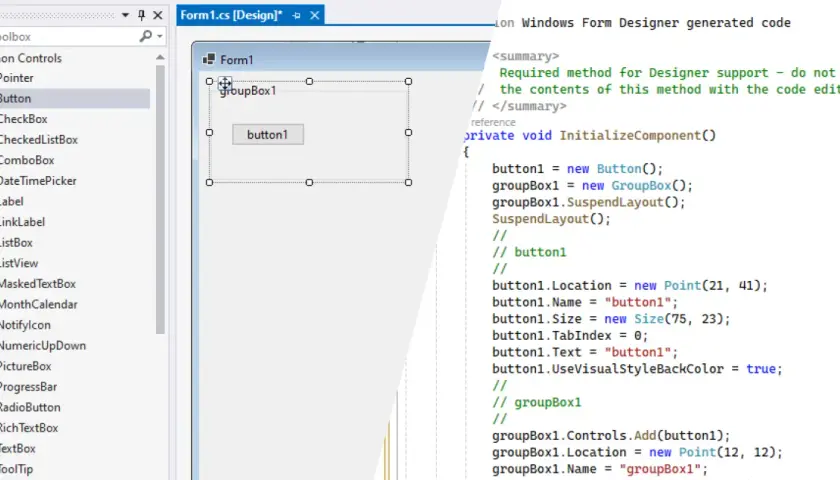Click the groupBox1 caption label
Image resolution: width=840 pixels, height=480 pixels.
(x=248, y=91)
